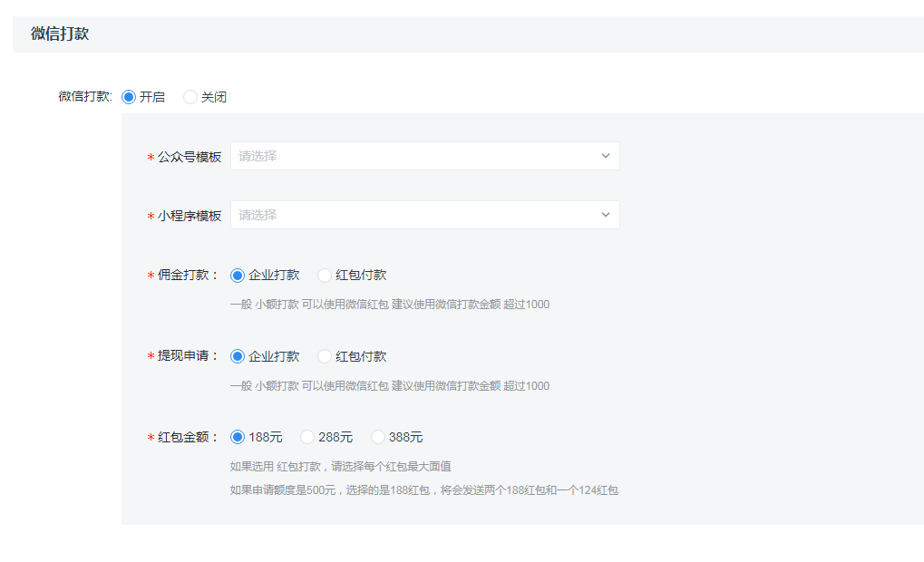
Task: Click the 公众号模板 field label
Action: click(190, 157)
